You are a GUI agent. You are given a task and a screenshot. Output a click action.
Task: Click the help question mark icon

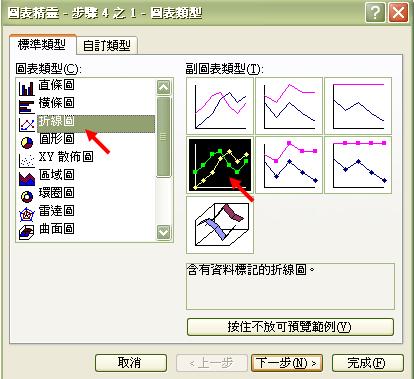pyautogui.click(x=375, y=13)
